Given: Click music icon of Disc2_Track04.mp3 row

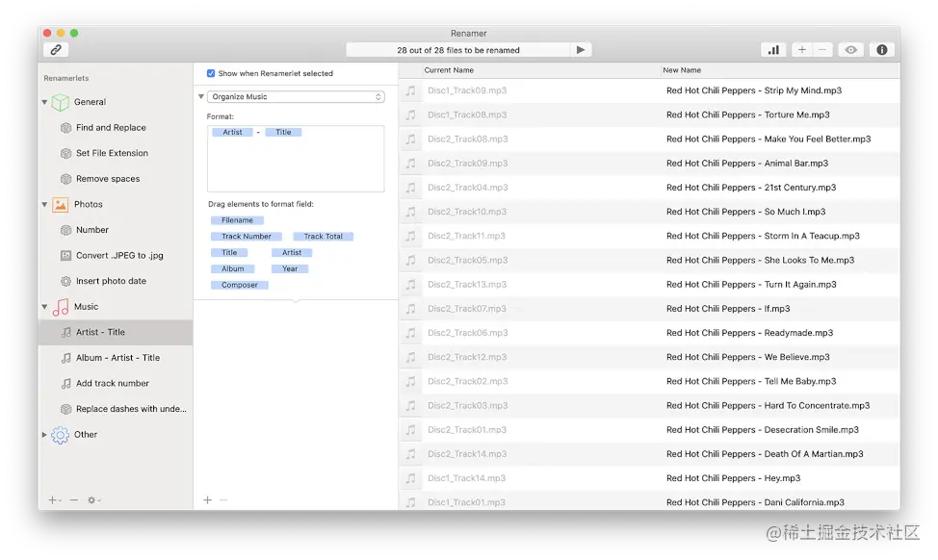Looking at the screenshot, I should pyautogui.click(x=410, y=188).
